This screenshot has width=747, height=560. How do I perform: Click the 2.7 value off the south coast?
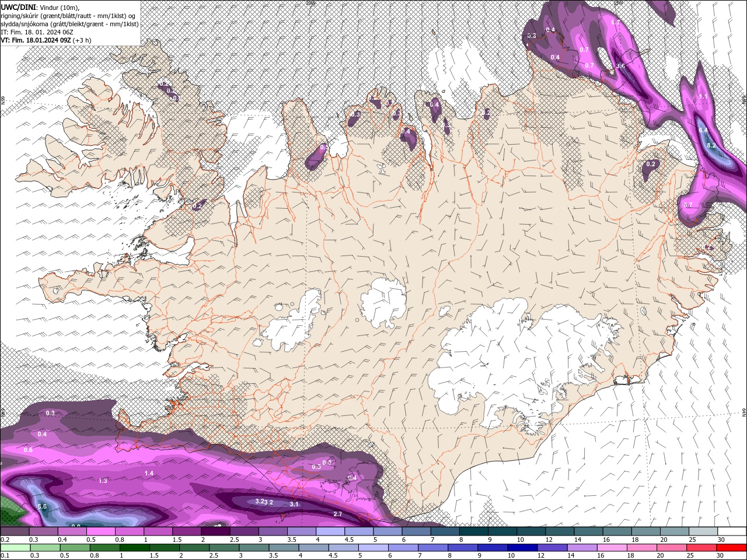337,514
